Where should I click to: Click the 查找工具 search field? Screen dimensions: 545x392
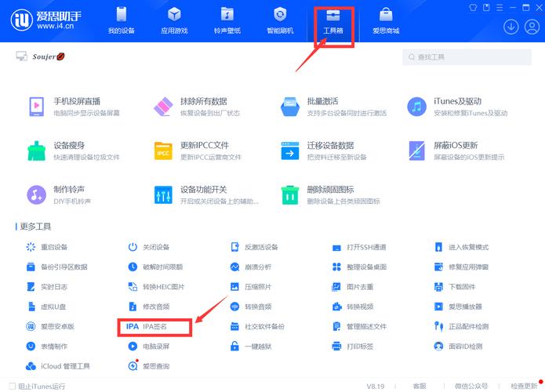pos(468,57)
